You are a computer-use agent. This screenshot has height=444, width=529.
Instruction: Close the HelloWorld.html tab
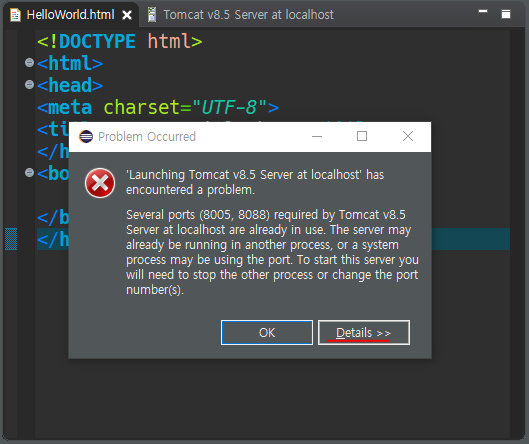[127, 15]
